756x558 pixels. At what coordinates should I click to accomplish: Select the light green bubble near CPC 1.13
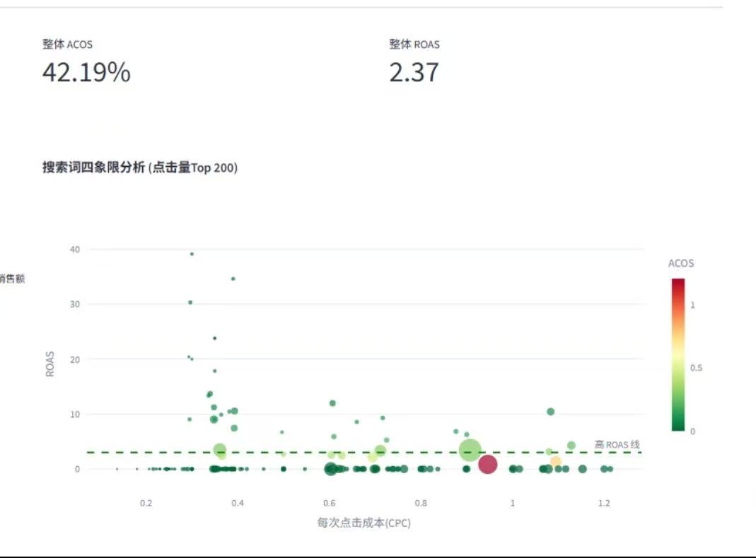(x=571, y=446)
